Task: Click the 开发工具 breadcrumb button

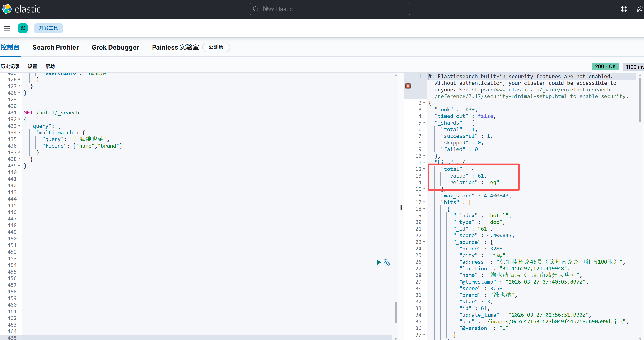Action: point(48,28)
